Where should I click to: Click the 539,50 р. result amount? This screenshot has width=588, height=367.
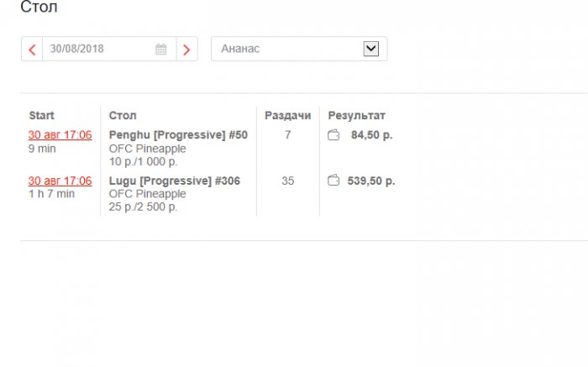[x=370, y=181]
